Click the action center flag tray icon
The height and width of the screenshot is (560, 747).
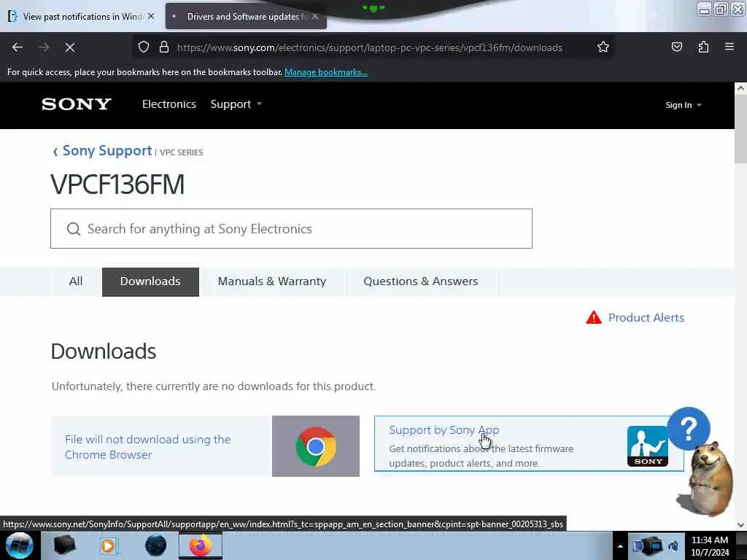tap(636, 546)
